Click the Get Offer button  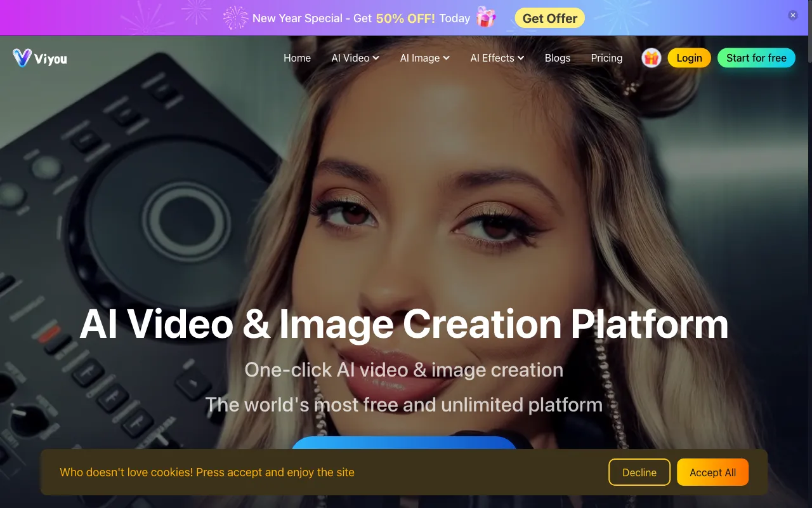pyautogui.click(x=549, y=18)
